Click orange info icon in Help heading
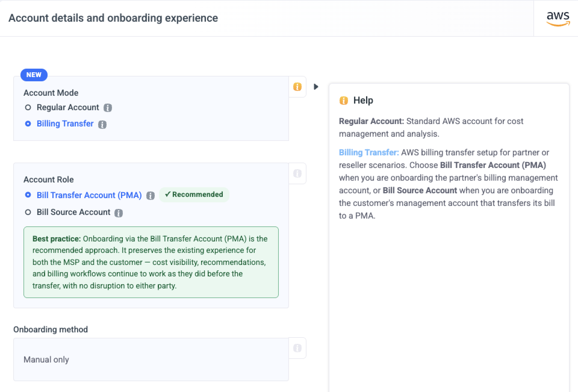Image resolution: width=578 pixels, height=392 pixels. (x=343, y=101)
